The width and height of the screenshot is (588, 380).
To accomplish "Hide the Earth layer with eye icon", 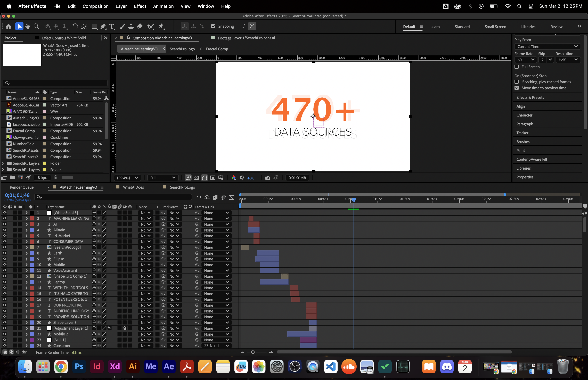I will [x=4, y=253].
